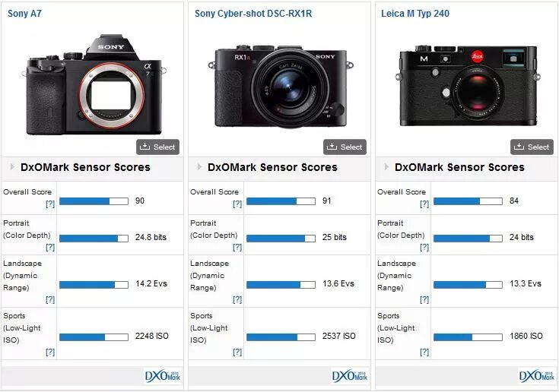Collapse Sony A7 DxOMark Sensor Scores triangle
This screenshot has height=392, width=559.
[12, 166]
